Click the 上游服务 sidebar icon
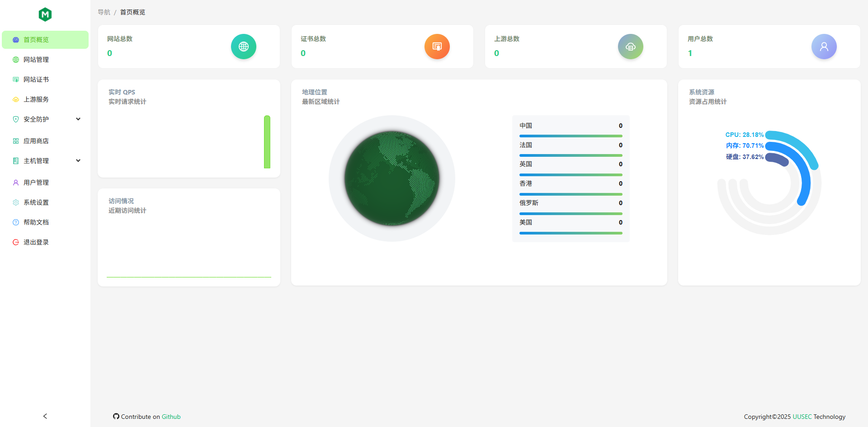868x427 pixels. 16,99
